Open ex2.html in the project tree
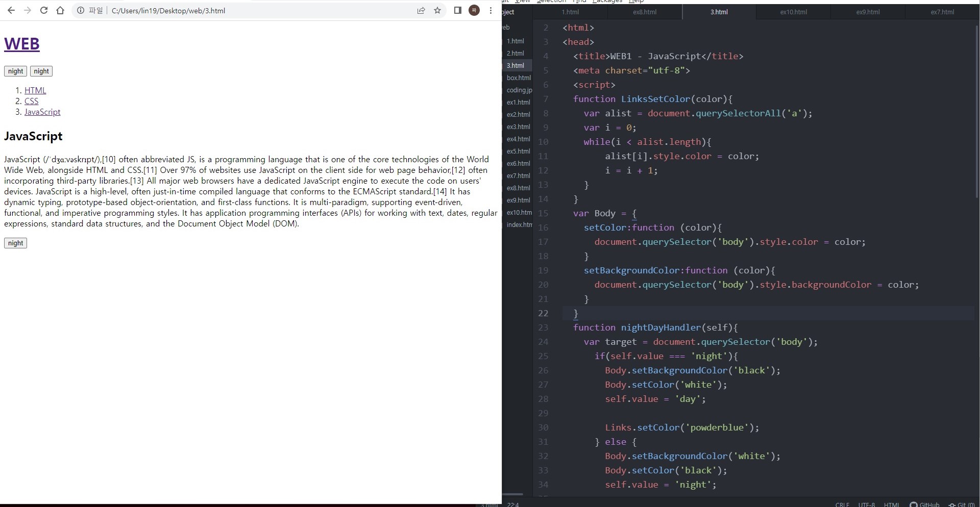Viewport: 980px width, 507px height. (x=518, y=114)
